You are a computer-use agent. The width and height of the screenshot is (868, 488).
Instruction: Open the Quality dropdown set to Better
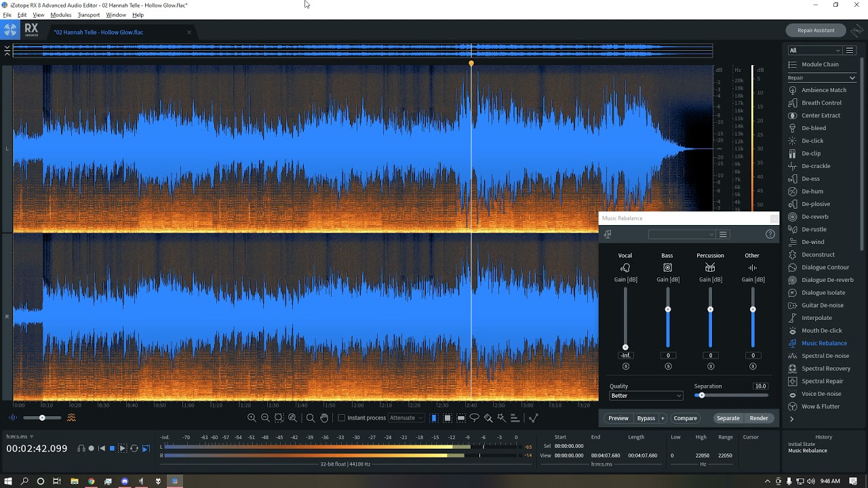click(x=646, y=396)
